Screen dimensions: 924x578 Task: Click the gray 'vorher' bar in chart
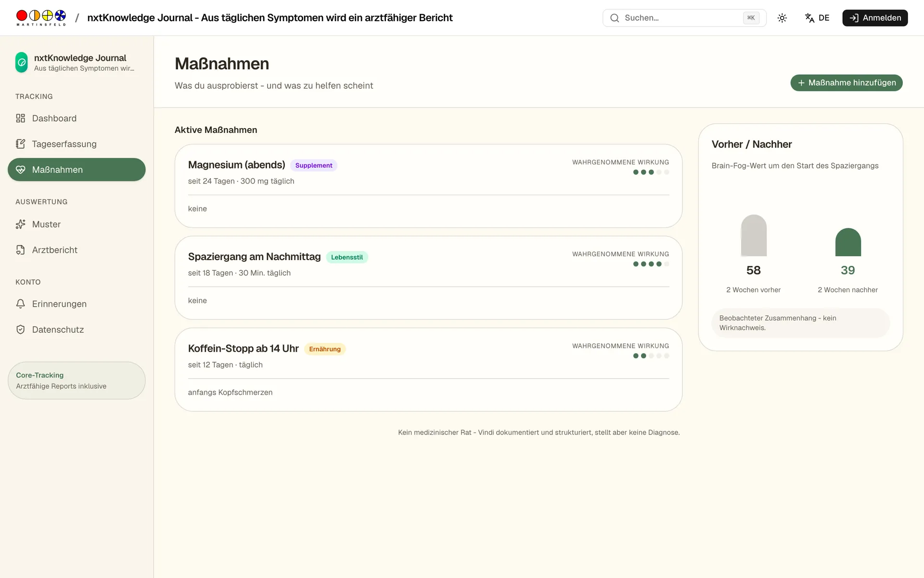click(x=754, y=236)
